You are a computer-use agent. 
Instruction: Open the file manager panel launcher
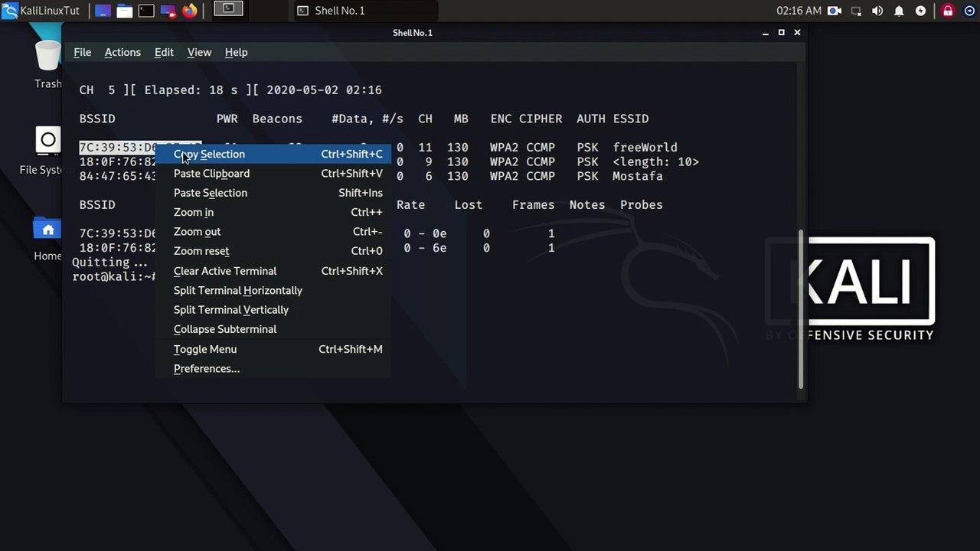[124, 11]
